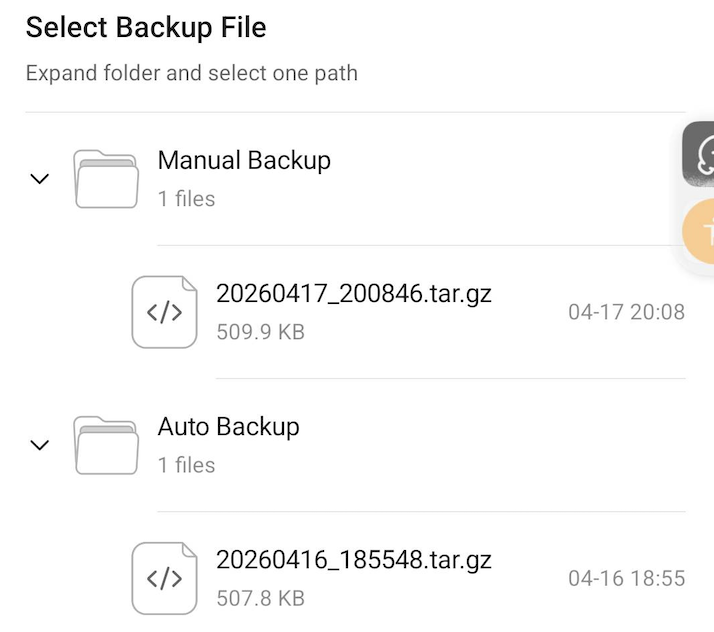Screen dimensions: 714x632
Task: Click the 04-17 20:08 timestamp
Action: point(627,312)
